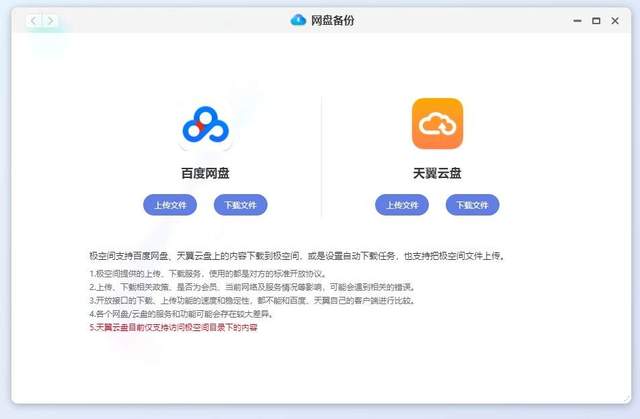The width and height of the screenshot is (640, 419).
Task: Click the 百度网盘 logo icon
Action: (x=205, y=125)
